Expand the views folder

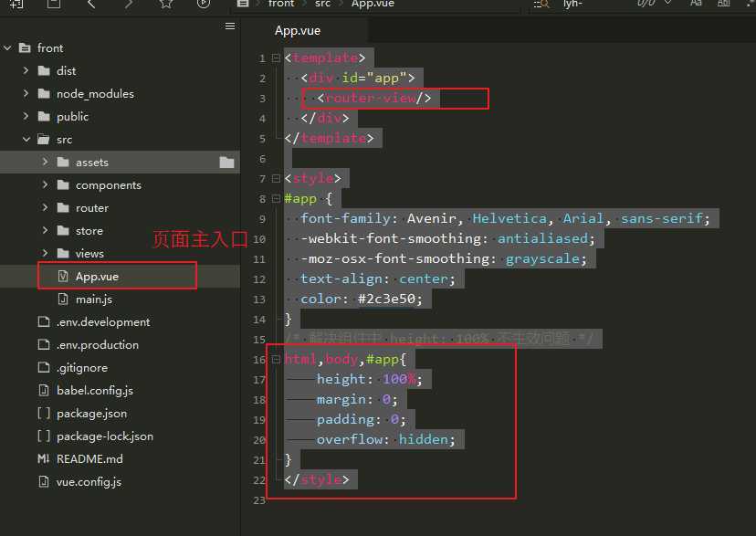click(x=46, y=253)
